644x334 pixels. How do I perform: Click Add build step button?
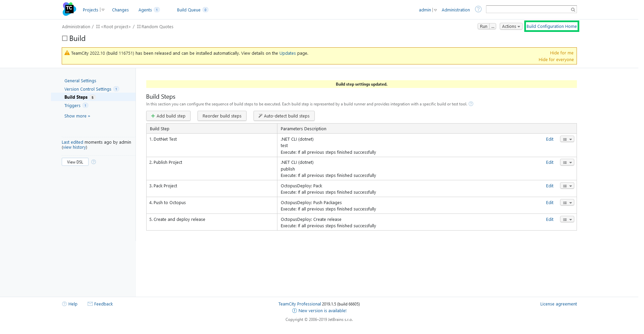(168, 116)
